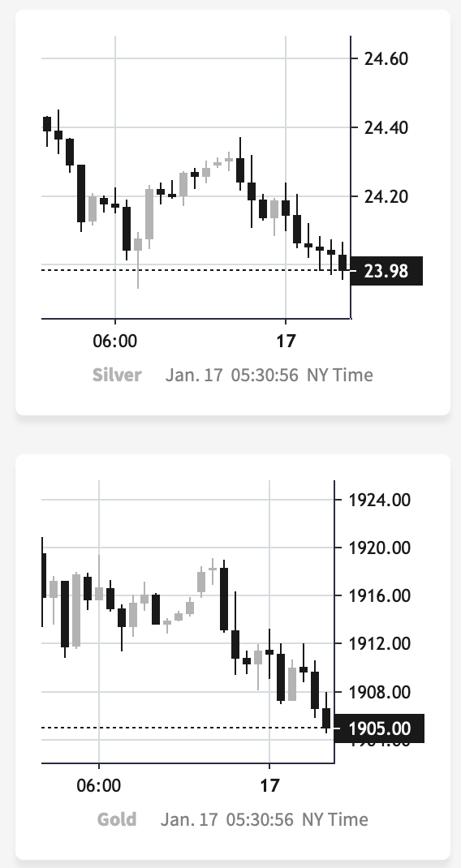The height and width of the screenshot is (868, 461).
Task: Click the 1908.00 gold axis label
Action: tap(380, 691)
